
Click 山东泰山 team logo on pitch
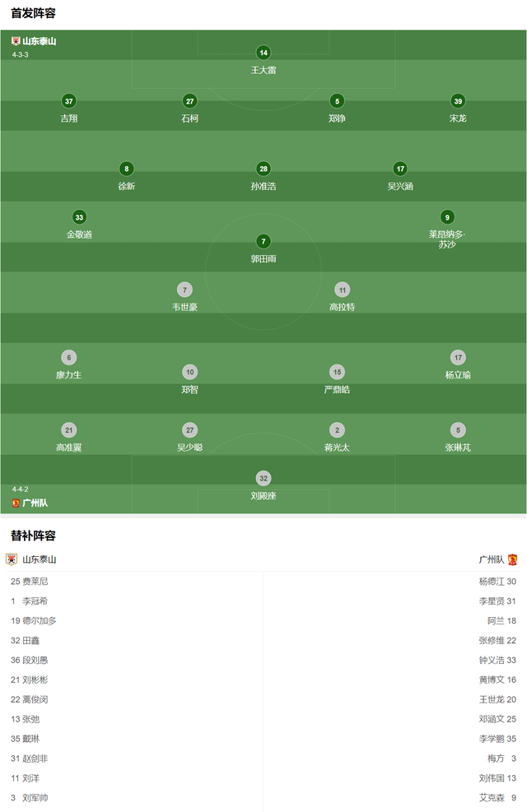(x=16, y=41)
